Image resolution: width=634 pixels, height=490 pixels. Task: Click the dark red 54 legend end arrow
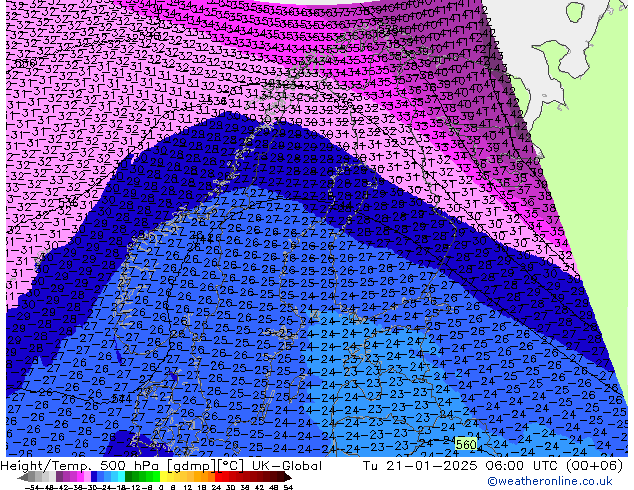tap(288, 477)
